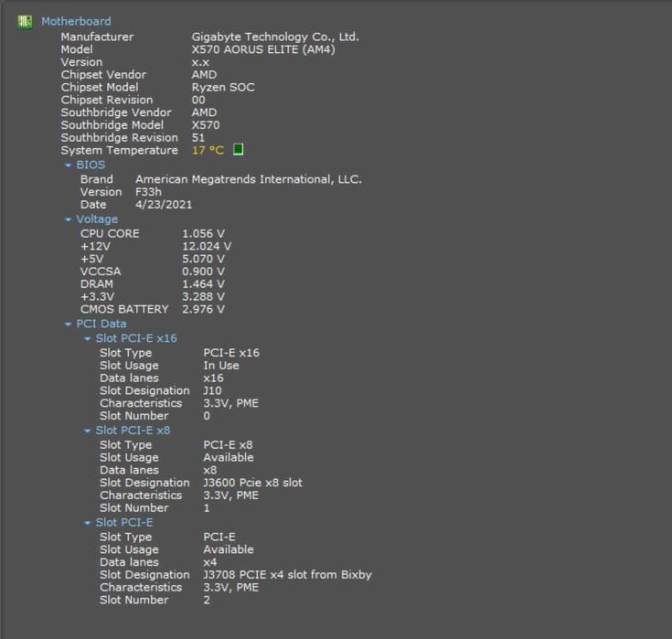Collapse the last Slot PCI-E arrow

pyautogui.click(x=87, y=523)
